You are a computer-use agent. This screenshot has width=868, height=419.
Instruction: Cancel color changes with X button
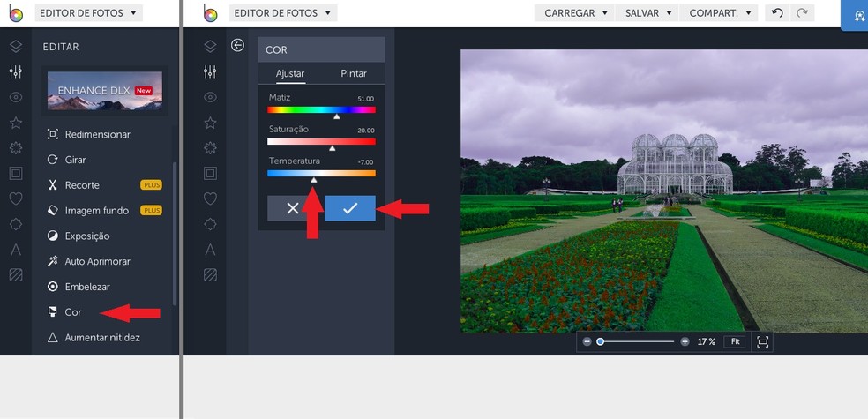(292, 208)
